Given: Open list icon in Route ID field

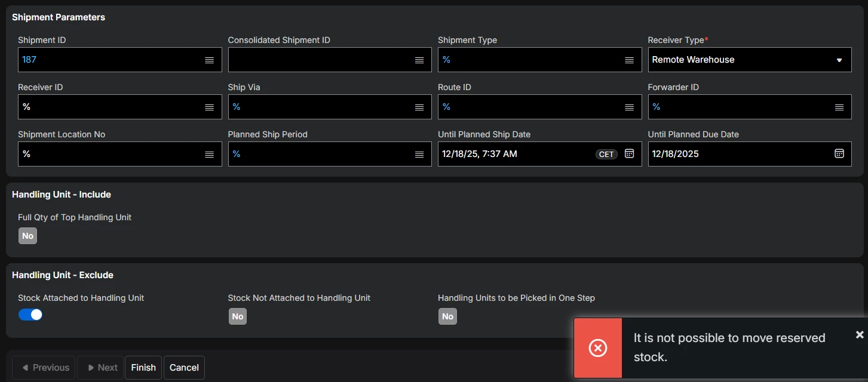Looking at the screenshot, I should point(629,107).
